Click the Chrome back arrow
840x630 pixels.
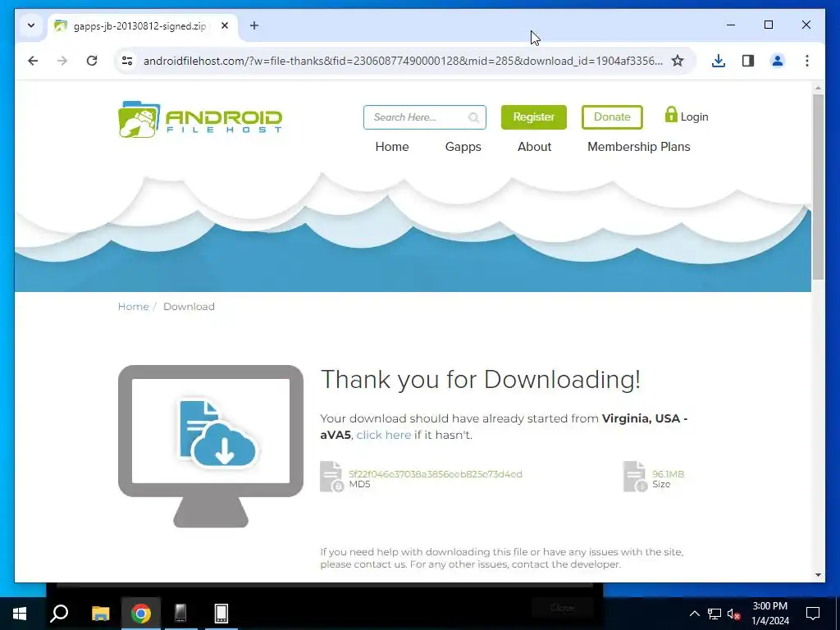[33, 61]
